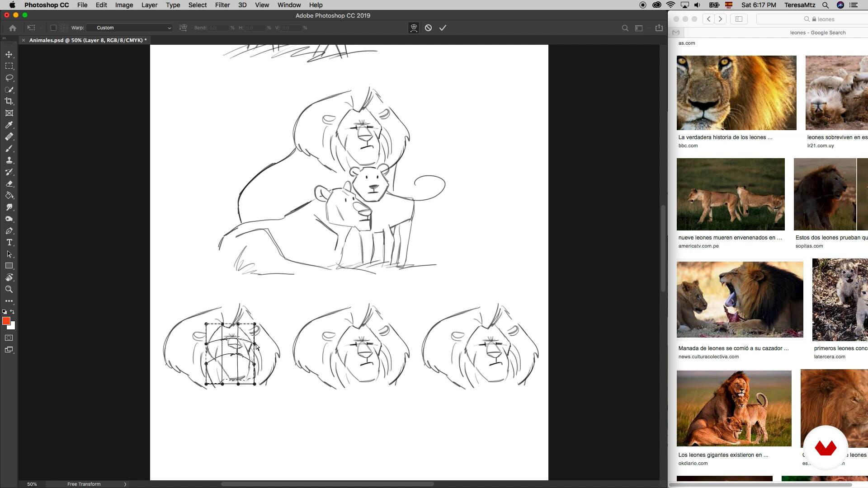Image resolution: width=868 pixels, height=488 pixels.
Task: Expand the collapsed toolbar double arrows
Action: [4, 39]
